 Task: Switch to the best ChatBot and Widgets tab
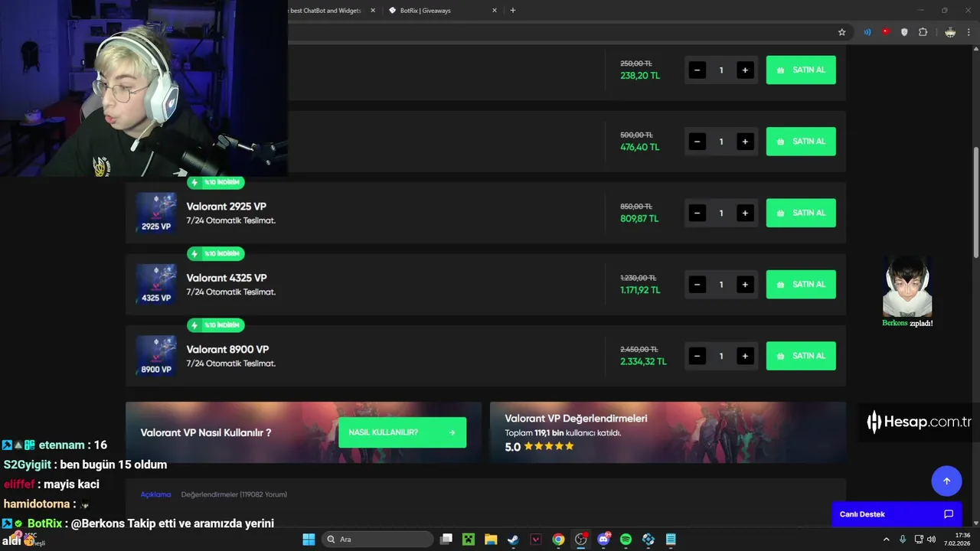pos(333,11)
